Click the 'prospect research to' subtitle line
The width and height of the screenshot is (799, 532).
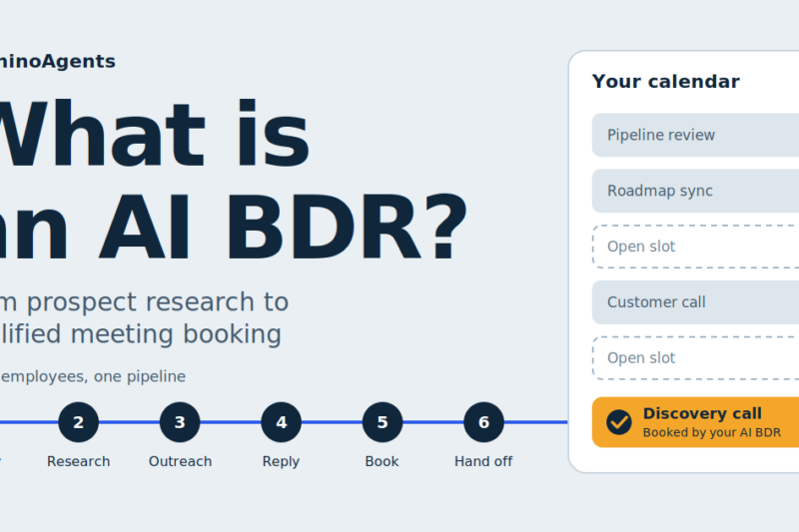tap(158, 302)
